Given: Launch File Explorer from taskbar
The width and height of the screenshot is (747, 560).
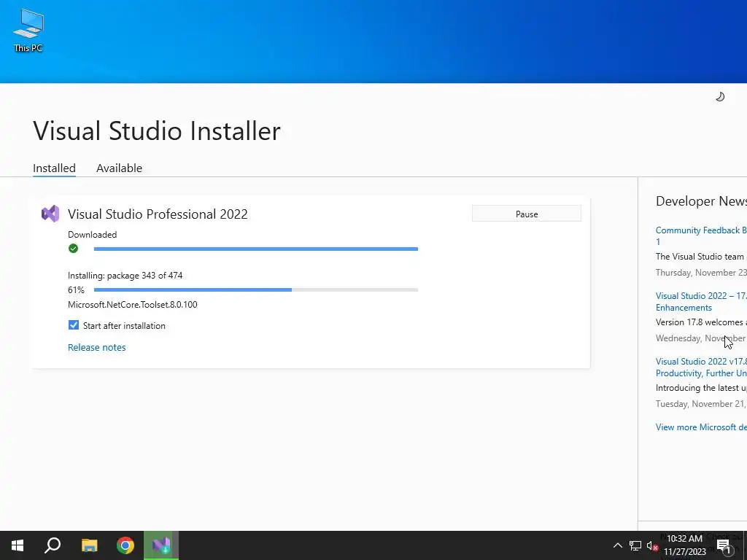Looking at the screenshot, I should point(89,545).
